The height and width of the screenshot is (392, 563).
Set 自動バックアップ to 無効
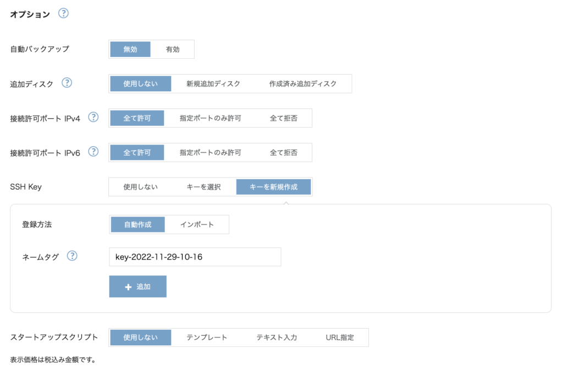(x=130, y=49)
